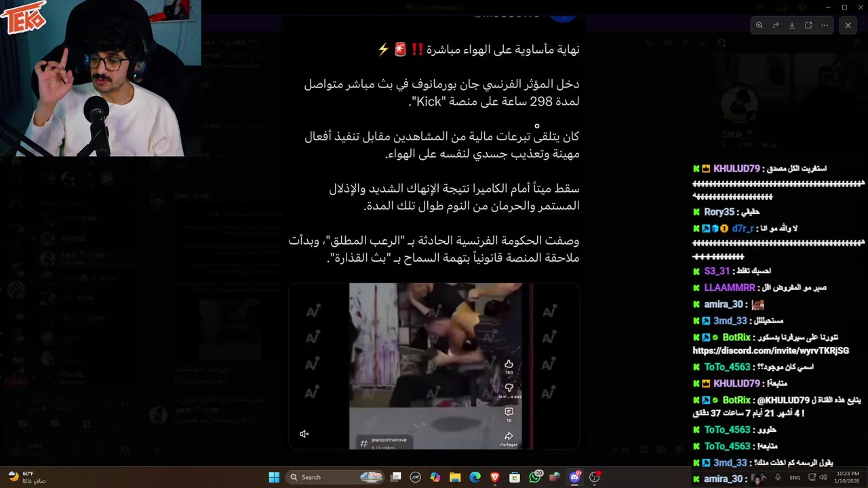Image resolution: width=868 pixels, height=488 pixels.
Task: Open image in browser via external-link icon
Action: point(808,25)
